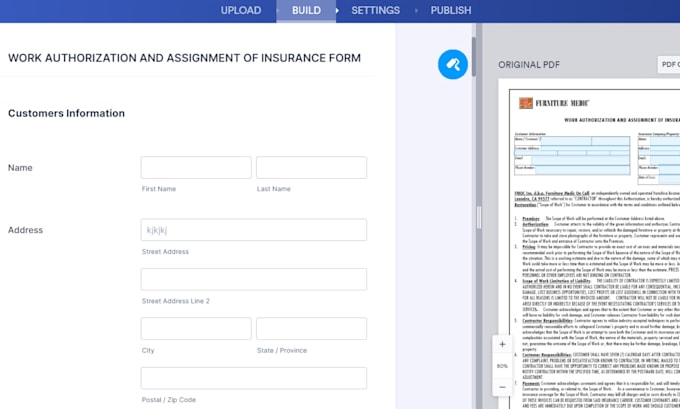Viewport: 680px width, 409px height.
Task: Click the ORIGINAL PDF panel label
Action: point(529,65)
